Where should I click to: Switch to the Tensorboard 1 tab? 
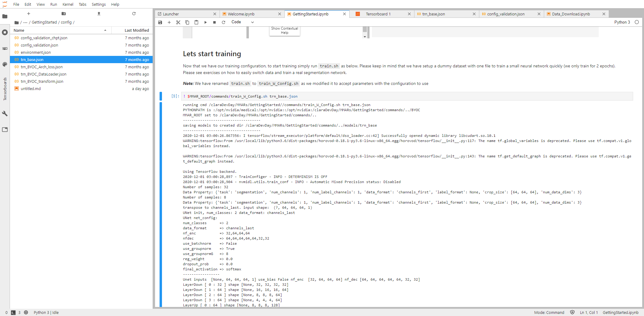(x=382, y=14)
